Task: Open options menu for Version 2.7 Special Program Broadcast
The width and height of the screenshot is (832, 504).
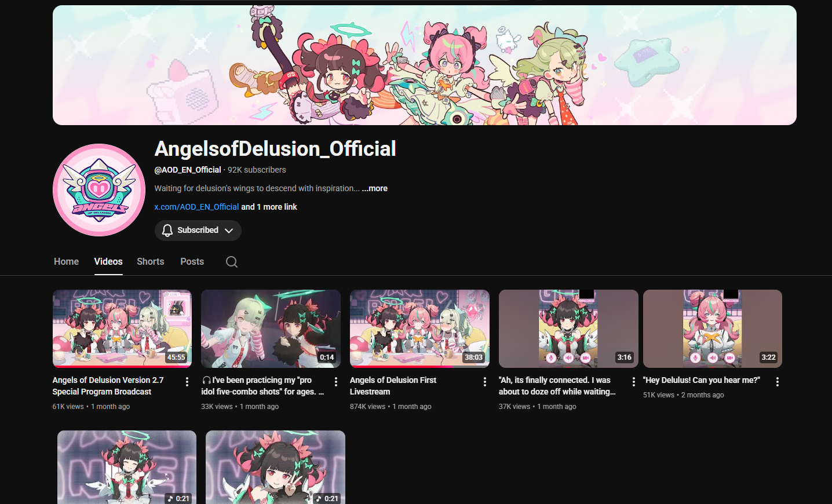Action: [x=187, y=382]
